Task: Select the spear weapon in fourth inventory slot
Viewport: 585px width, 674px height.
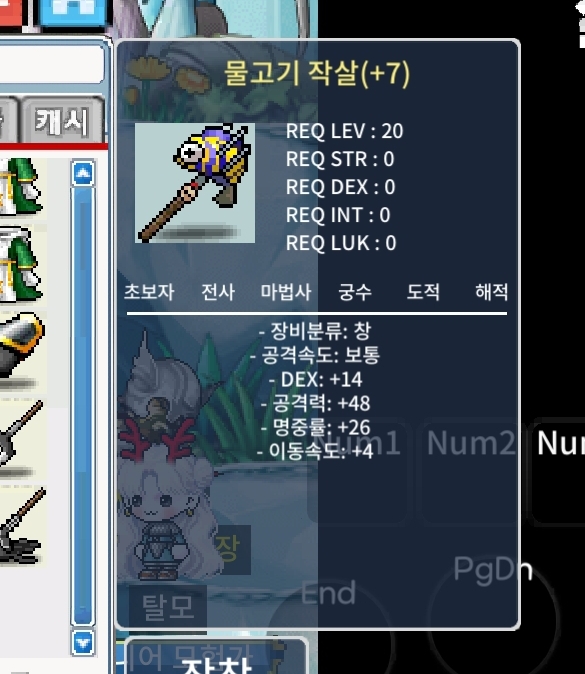Action: click(22, 438)
